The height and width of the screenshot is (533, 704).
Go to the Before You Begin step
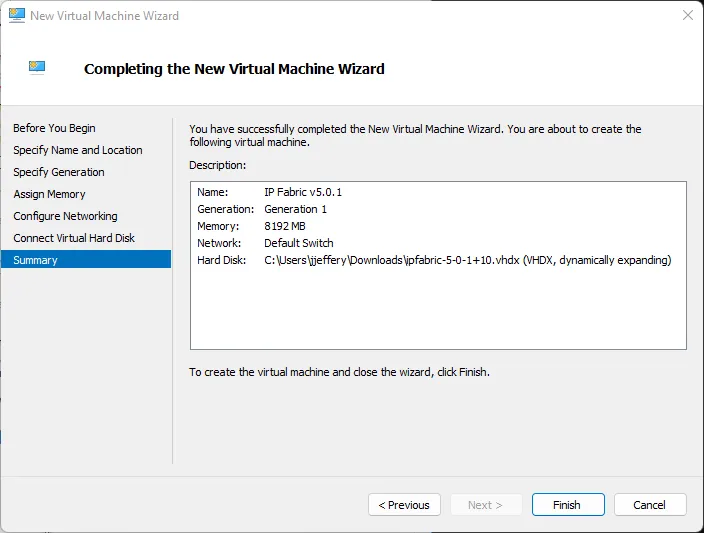54,128
